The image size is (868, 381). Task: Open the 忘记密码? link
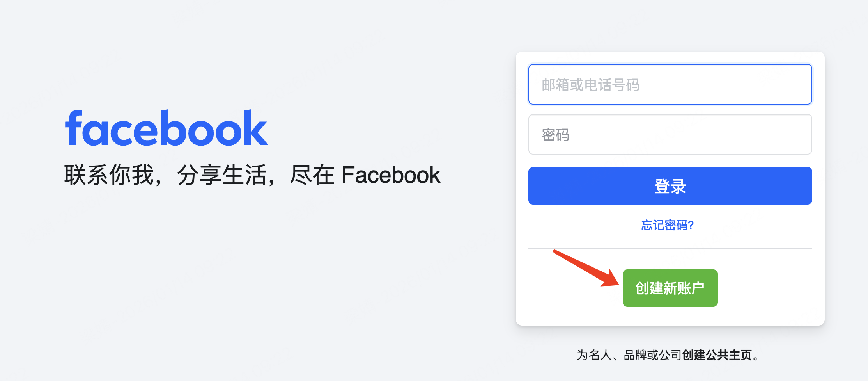point(668,225)
